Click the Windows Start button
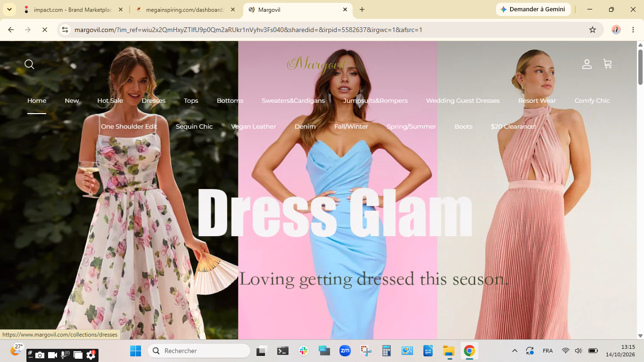Screen dimensions: 644x362 135,351
